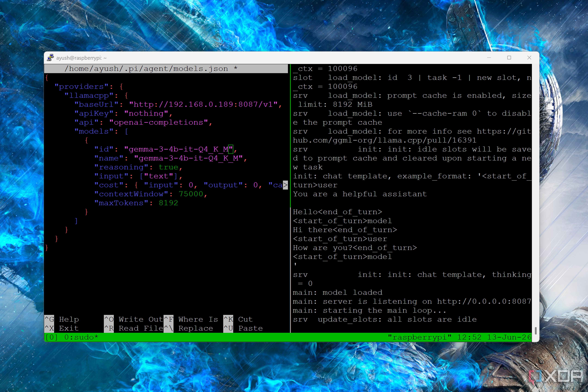Click the ^\ Replace shortcut
This screenshot has height=392, width=588.
click(x=188, y=328)
